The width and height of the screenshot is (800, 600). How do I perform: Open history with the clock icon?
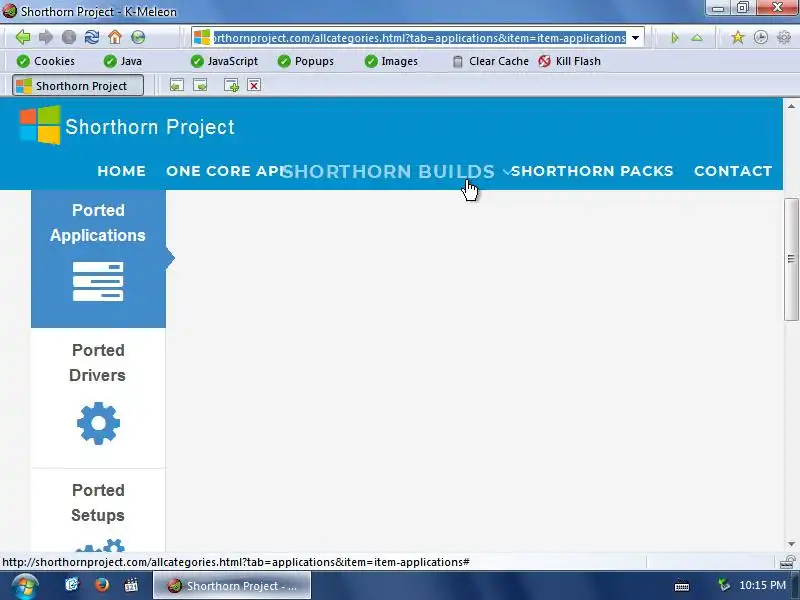(761, 37)
